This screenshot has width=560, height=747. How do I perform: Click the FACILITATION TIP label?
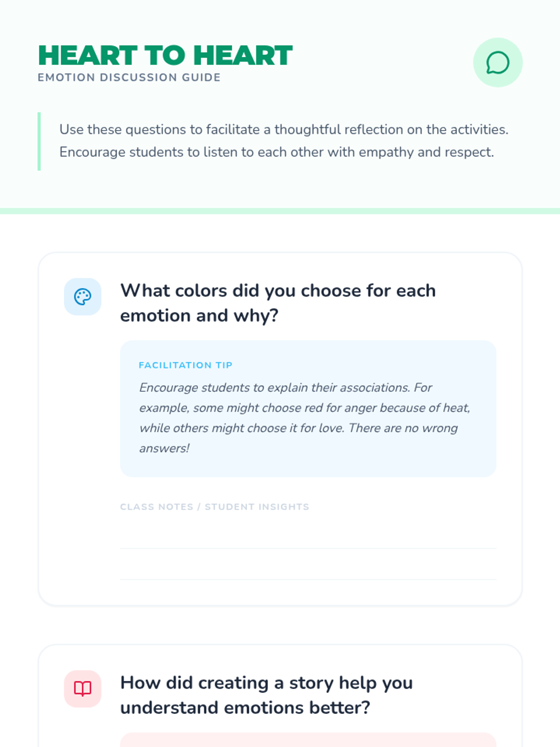pyautogui.click(x=185, y=365)
